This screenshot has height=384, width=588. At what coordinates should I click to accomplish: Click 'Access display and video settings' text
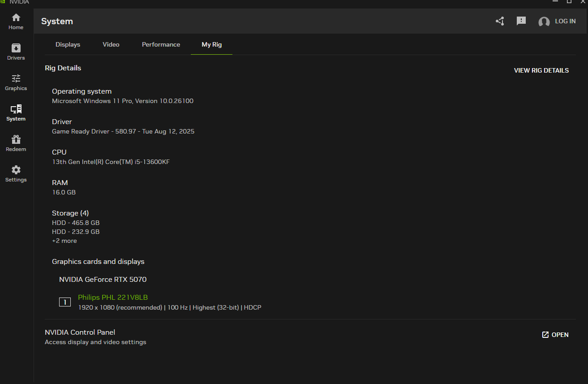(x=95, y=342)
